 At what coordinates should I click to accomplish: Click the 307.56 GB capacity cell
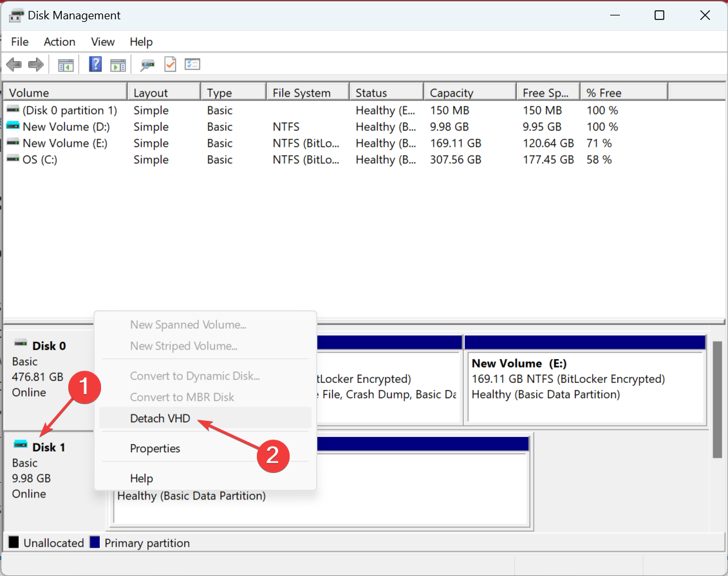[456, 159]
